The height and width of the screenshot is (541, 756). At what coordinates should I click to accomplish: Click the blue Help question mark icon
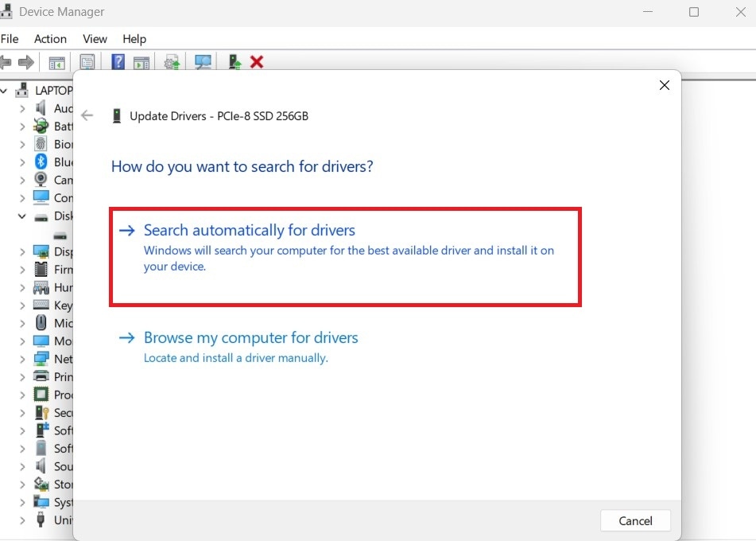(118, 62)
